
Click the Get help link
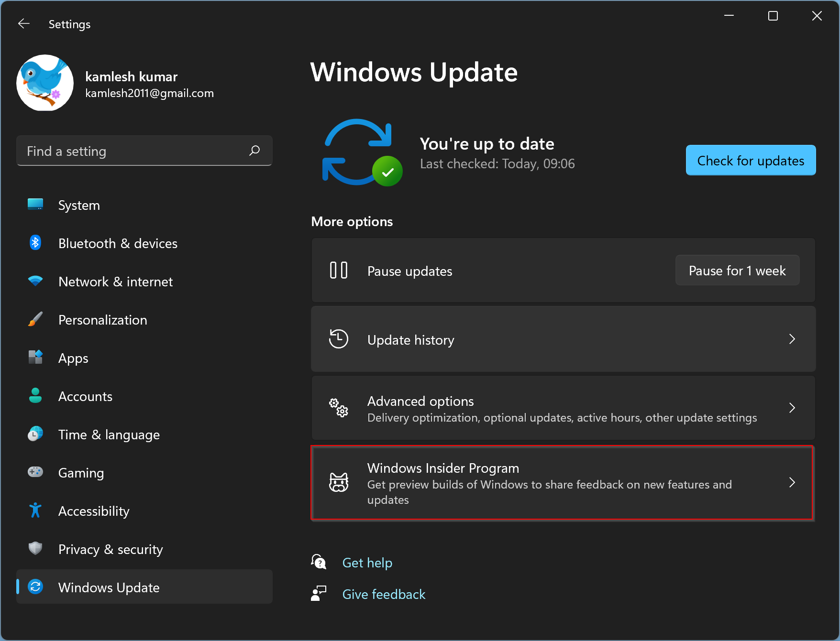(x=367, y=563)
